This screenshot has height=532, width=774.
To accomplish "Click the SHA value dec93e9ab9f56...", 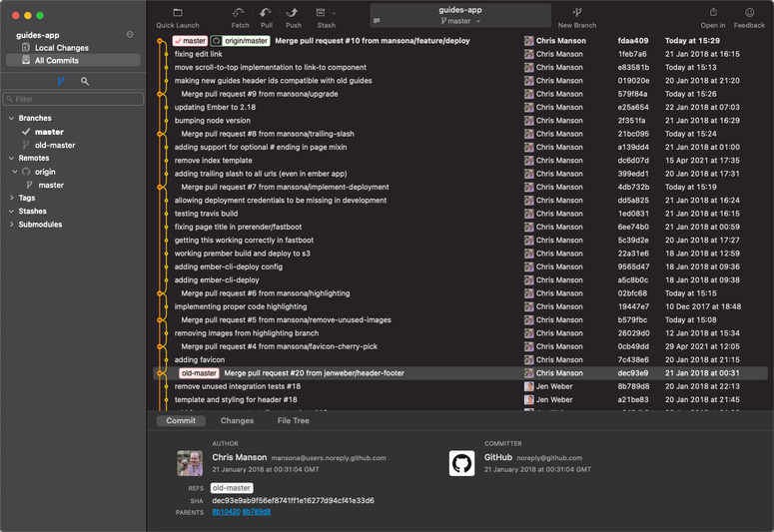I will point(294,501).
